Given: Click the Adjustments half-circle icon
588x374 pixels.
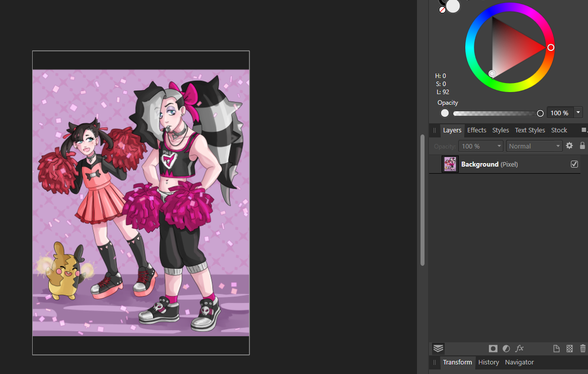Looking at the screenshot, I should point(506,349).
